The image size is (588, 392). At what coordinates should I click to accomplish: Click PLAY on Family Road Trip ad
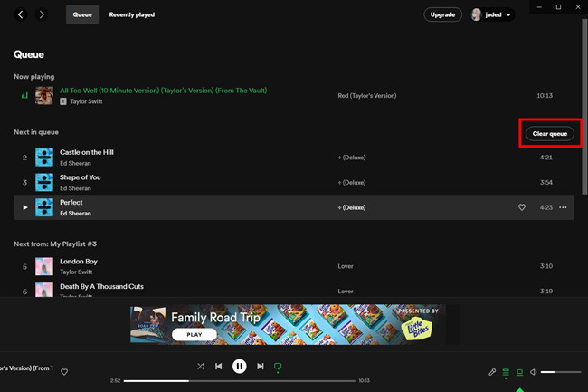[x=194, y=334]
